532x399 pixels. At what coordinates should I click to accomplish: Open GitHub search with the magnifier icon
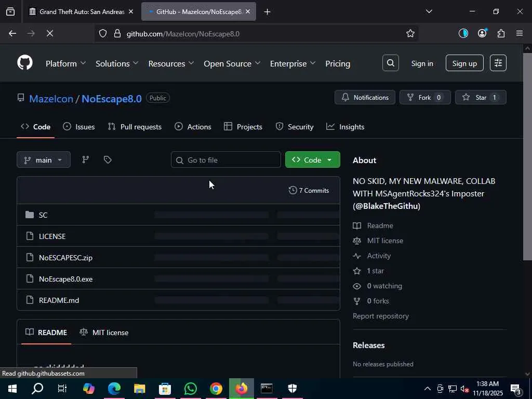(x=391, y=63)
